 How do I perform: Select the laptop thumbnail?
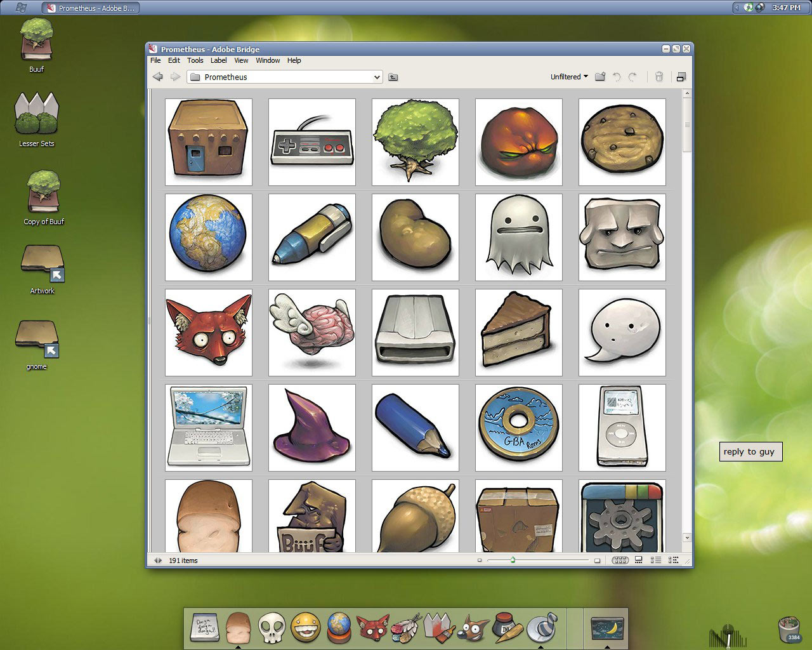point(209,428)
